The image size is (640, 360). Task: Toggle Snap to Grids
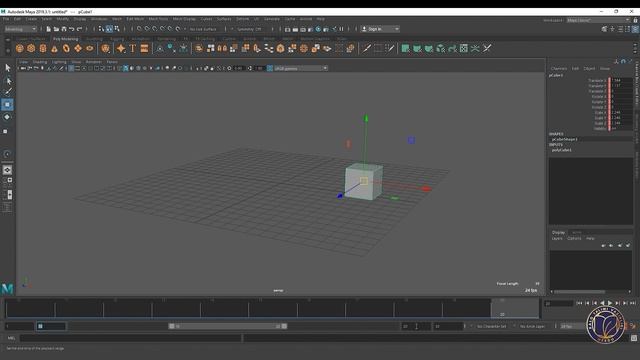click(139, 29)
